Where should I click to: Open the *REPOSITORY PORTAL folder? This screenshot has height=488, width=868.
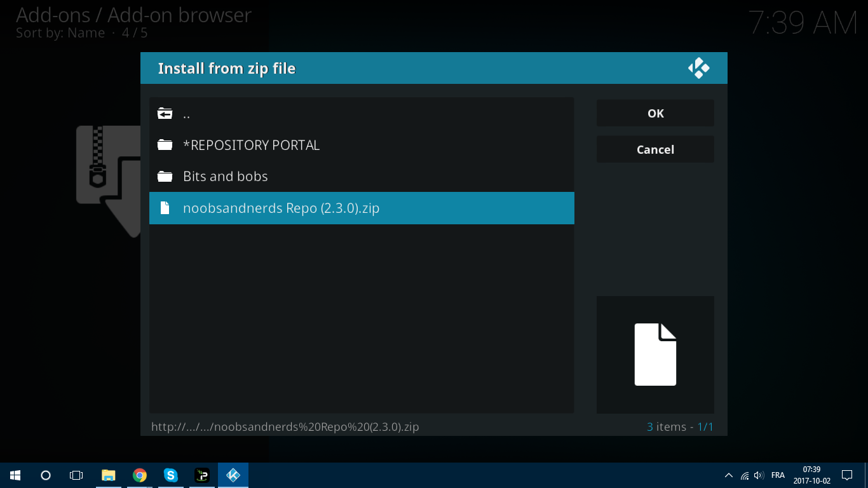pos(251,146)
